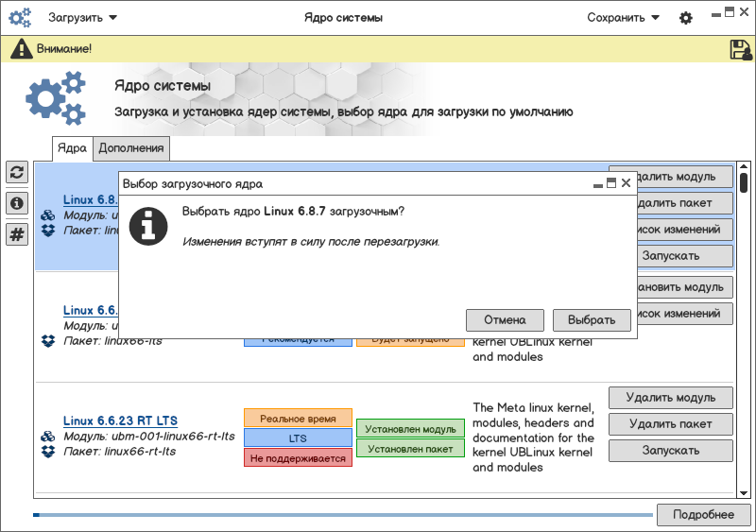
Task: Click the info icon in left sidebar
Action: [16, 203]
